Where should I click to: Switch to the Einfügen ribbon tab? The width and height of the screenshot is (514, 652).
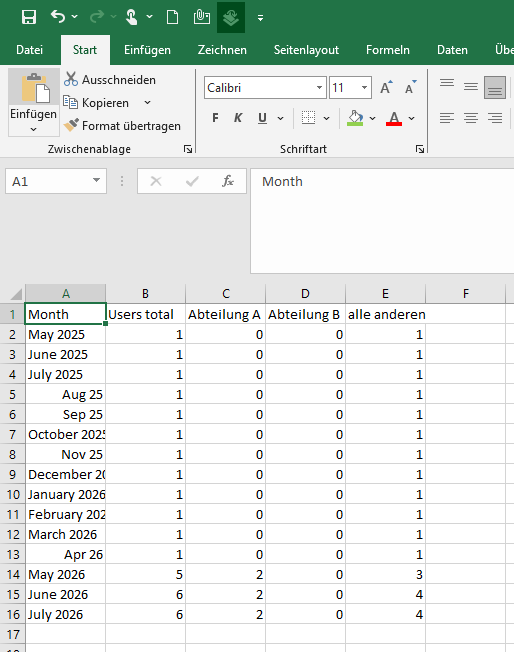point(147,50)
